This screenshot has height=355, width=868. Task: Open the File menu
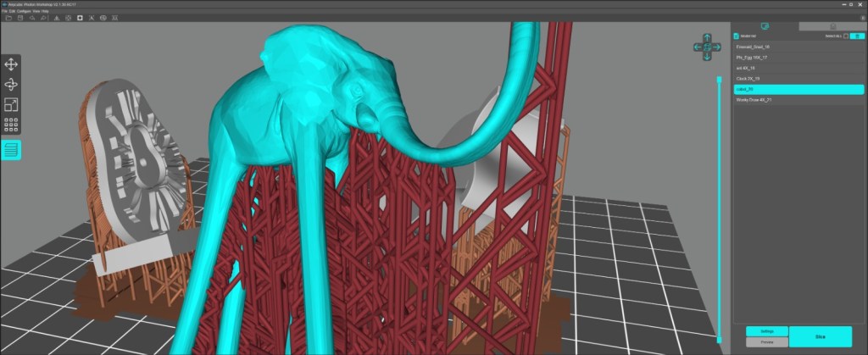click(x=4, y=10)
